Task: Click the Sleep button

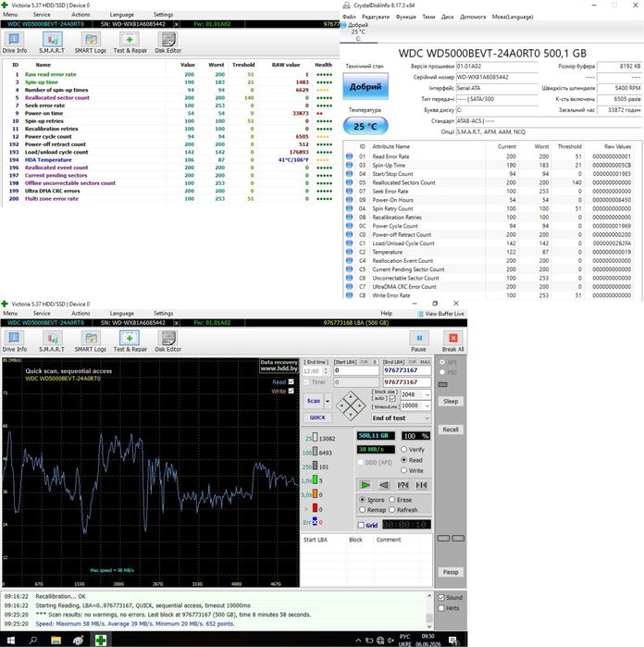Action: pyautogui.click(x=451, y=402)
